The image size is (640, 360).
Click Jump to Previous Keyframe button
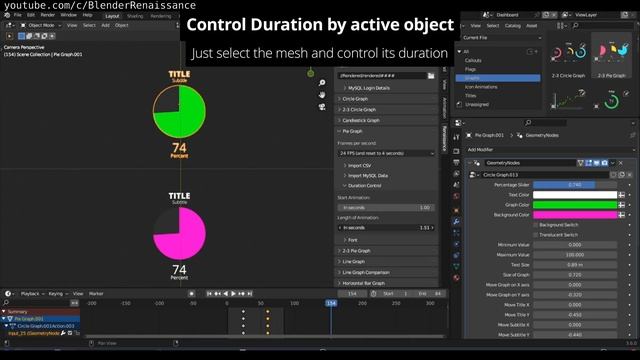click(x=218, y=293)
